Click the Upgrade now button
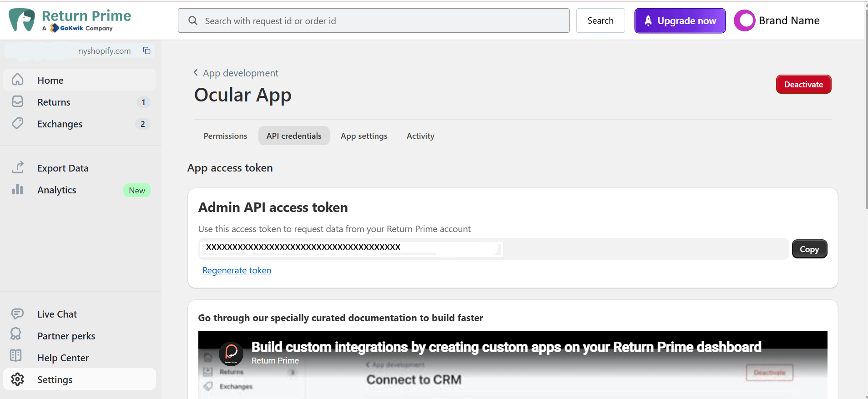This screenshot has height=399, width=868. pos(680,20)
